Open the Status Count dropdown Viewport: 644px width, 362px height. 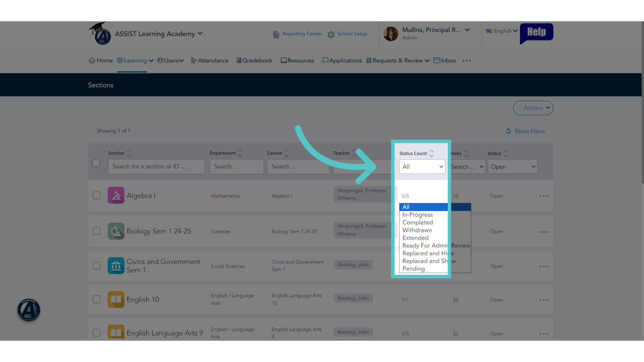click(422, 167)
